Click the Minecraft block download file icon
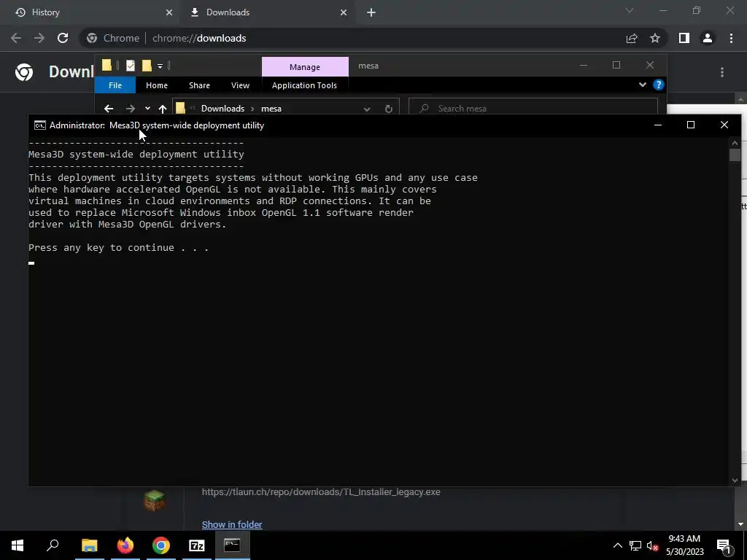This screenshot has width=747, height=560. [x=155, y=500]
